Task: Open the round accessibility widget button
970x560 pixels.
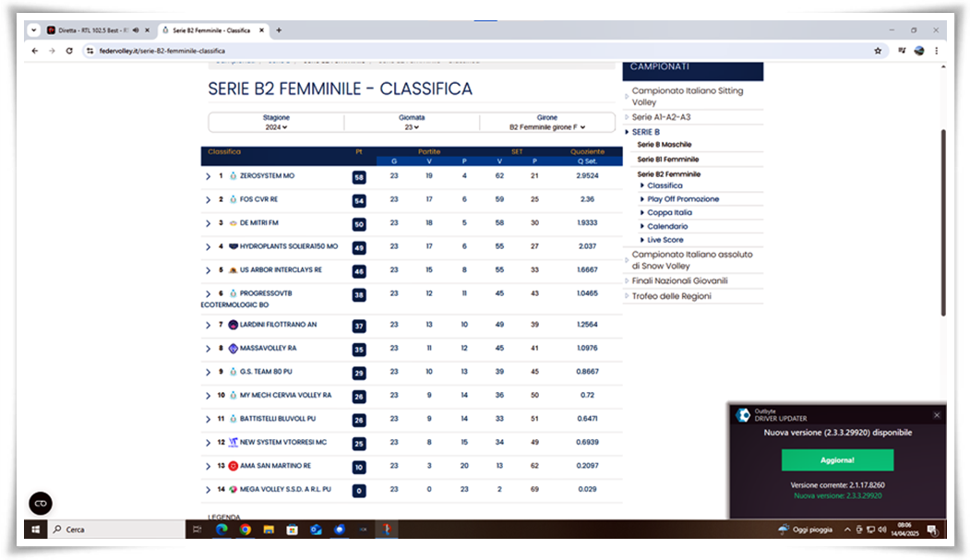Action: point(41,503)
